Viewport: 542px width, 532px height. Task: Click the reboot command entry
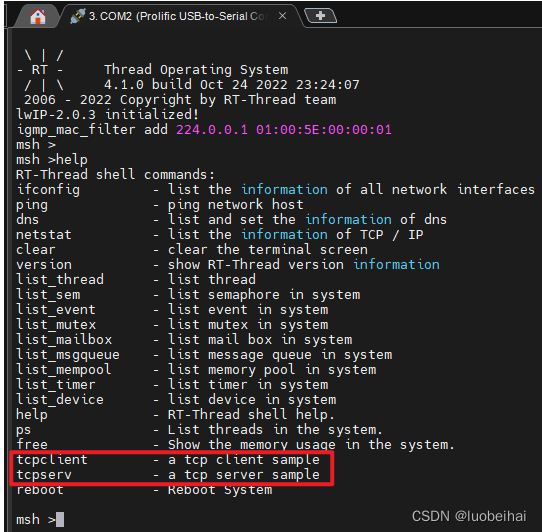40,490
